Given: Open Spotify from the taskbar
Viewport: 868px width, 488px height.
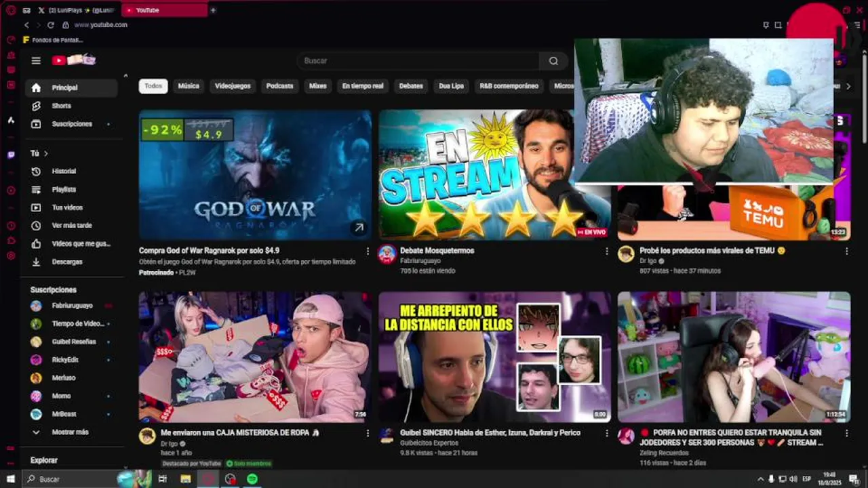Looking at the screenshot, I should click(x=252, y=479).
